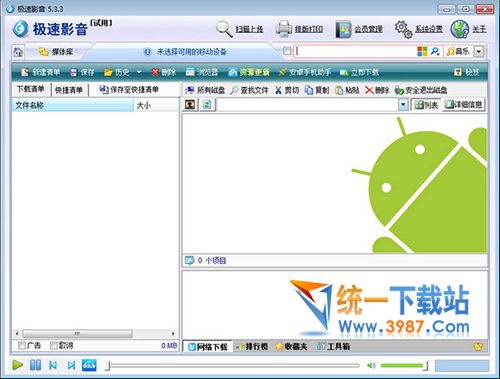Tick the checkbox left of search field

click(287, 51)
